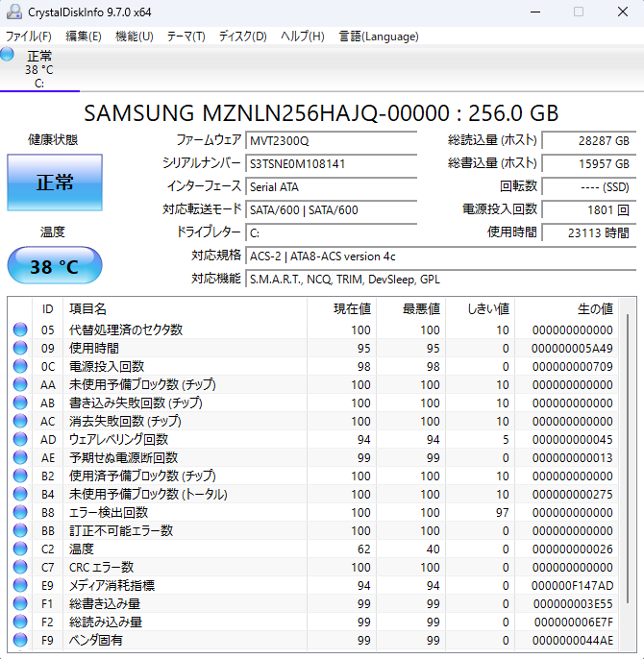Click status orb for row C2 温度

click(20, 549)
